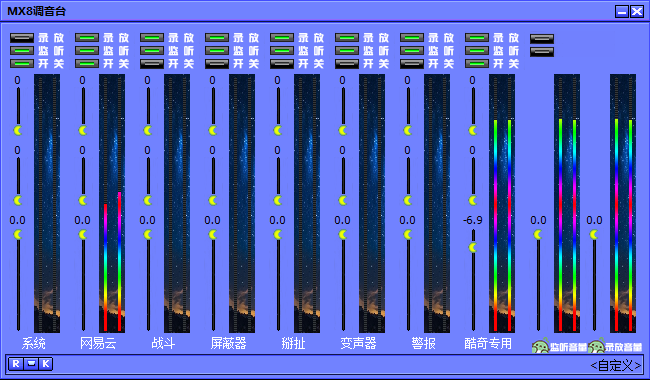This screenshot has width=650, height=380.
Task: Click the 系统 channel label
Action: [33, 343]
